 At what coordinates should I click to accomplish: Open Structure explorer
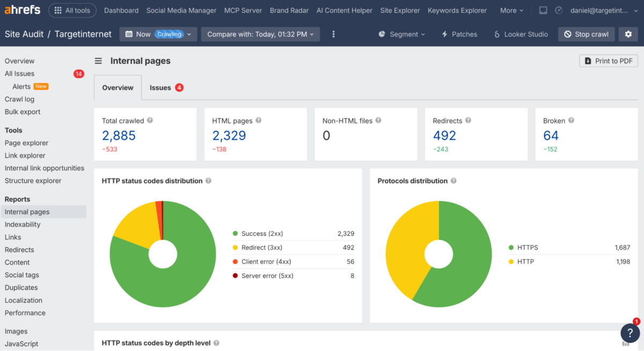[33, 181]
